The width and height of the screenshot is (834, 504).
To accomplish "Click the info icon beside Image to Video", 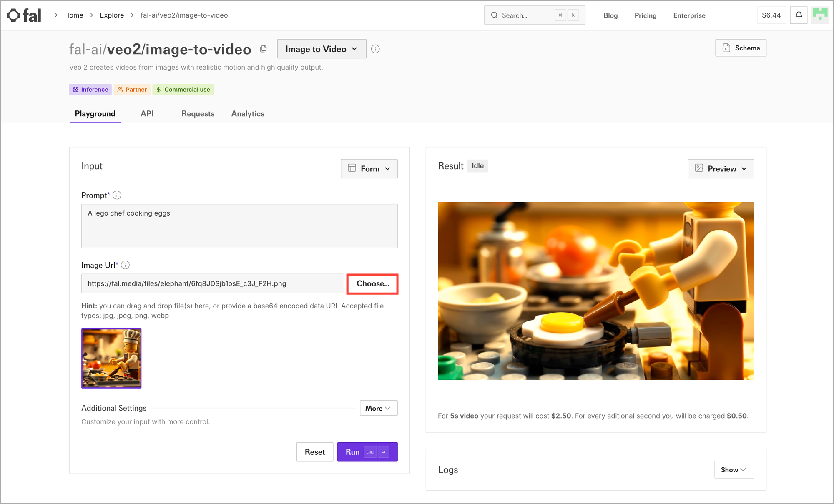I will pyautogui.click(x=375, y=49).
